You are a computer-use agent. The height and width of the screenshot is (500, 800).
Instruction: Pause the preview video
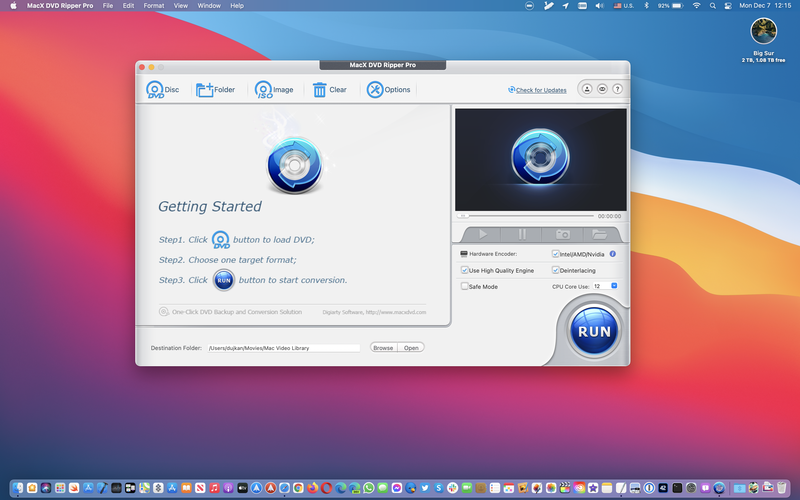pyautogui.click(x=522, y=234)
